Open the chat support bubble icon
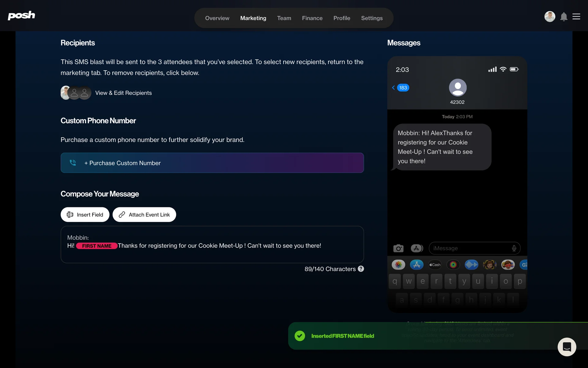 (x=567, y=347)
